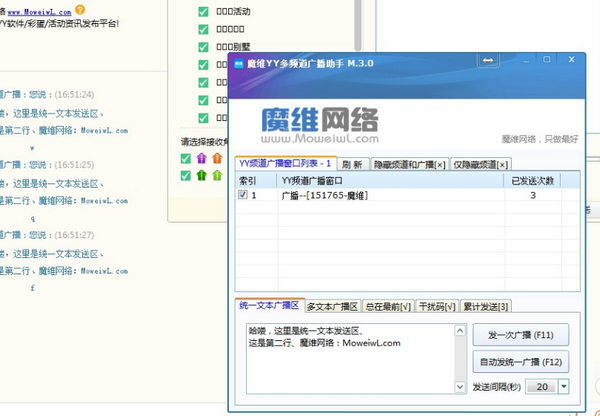Screen dimensions: 600x416
Task: Click the purple up-arrow icon
Action: point(201,158)
